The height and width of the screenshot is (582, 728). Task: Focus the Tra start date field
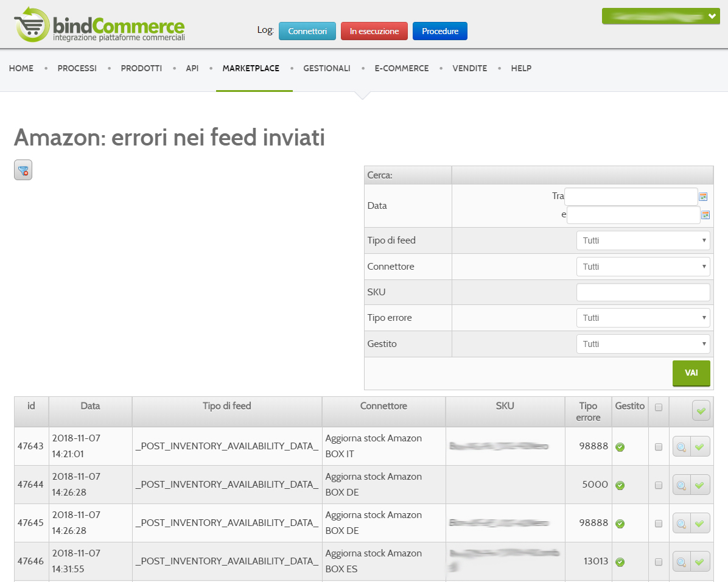[631, 197]
